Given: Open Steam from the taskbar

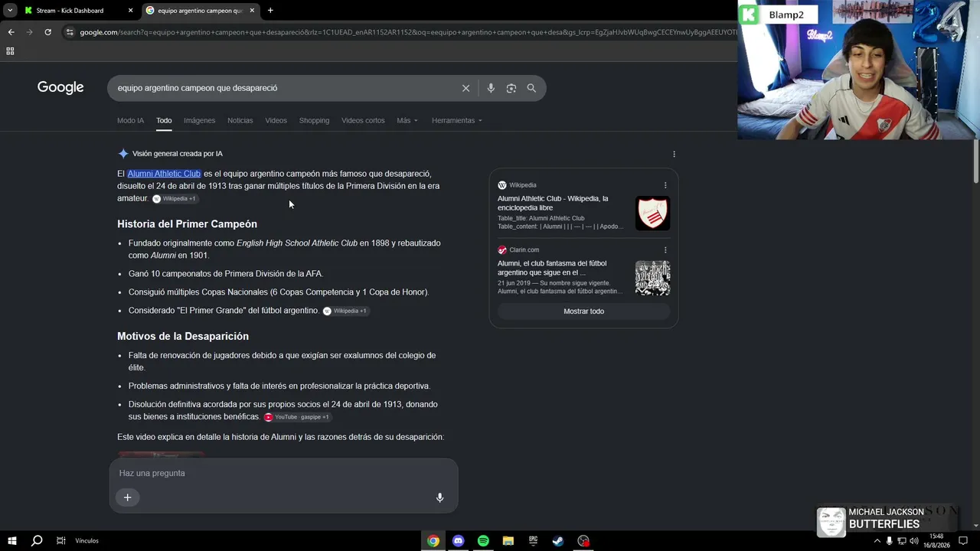Looking at the screenshot, I should click(x=558, y=541).
